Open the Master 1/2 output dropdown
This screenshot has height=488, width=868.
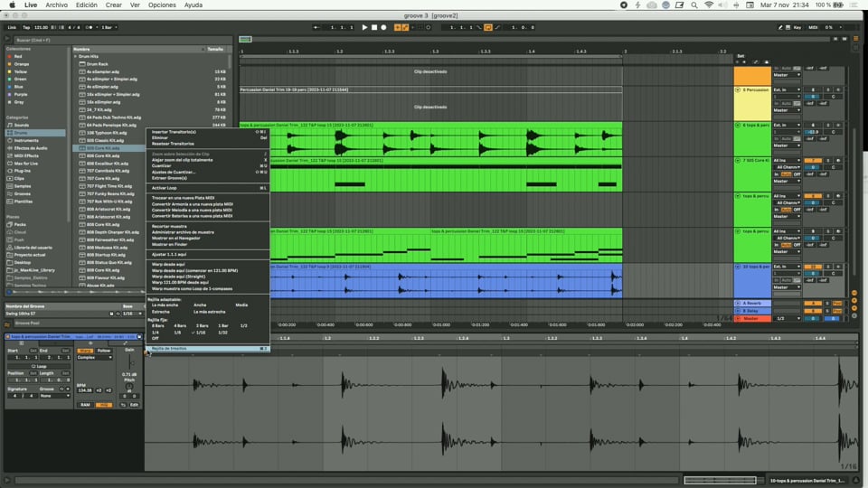coord(787,319)
